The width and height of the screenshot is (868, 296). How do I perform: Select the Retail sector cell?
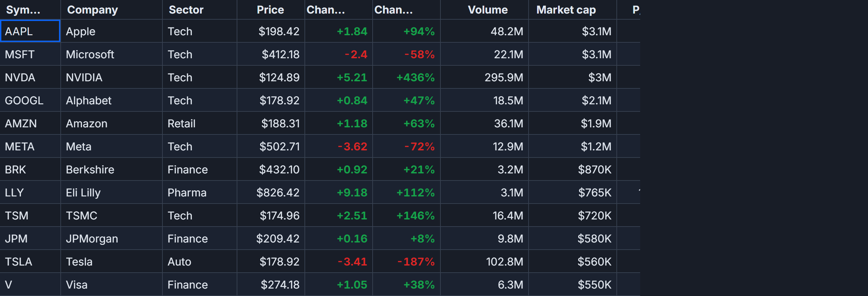[x=200, y=123]
